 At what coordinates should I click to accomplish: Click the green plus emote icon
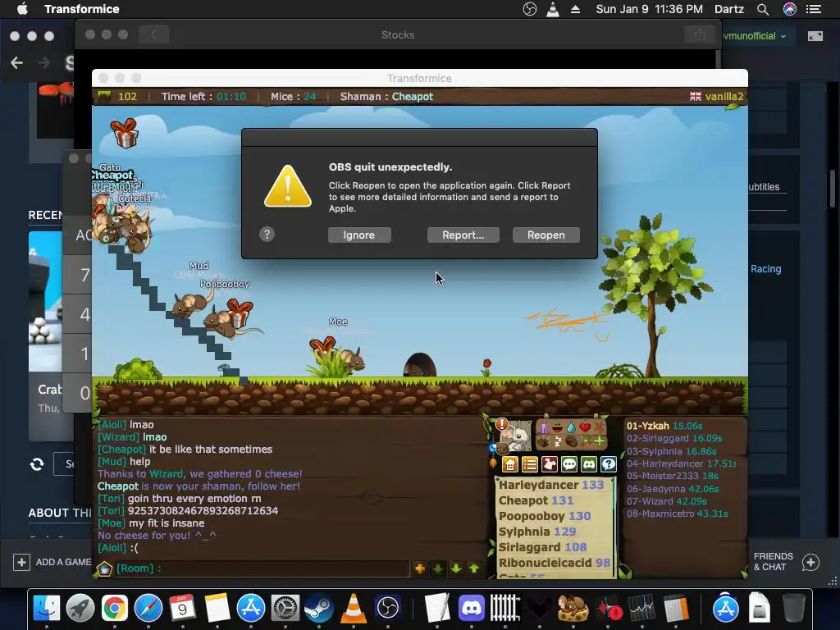[599, 441]
